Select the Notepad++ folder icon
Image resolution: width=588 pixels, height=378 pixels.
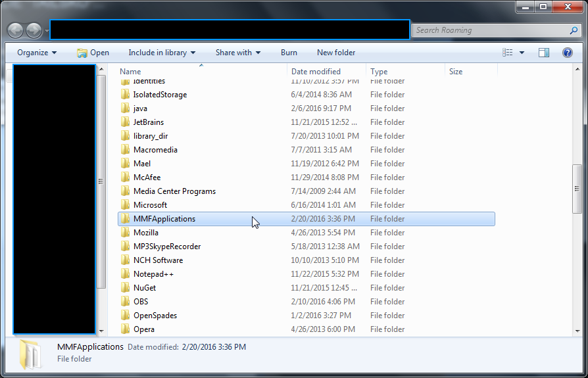(x=125, y=274)
